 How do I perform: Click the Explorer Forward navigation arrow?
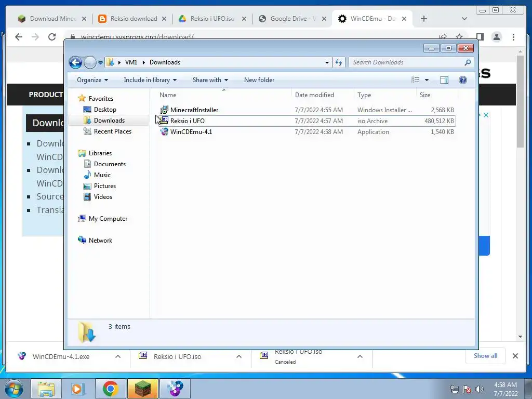click(90, 62)
